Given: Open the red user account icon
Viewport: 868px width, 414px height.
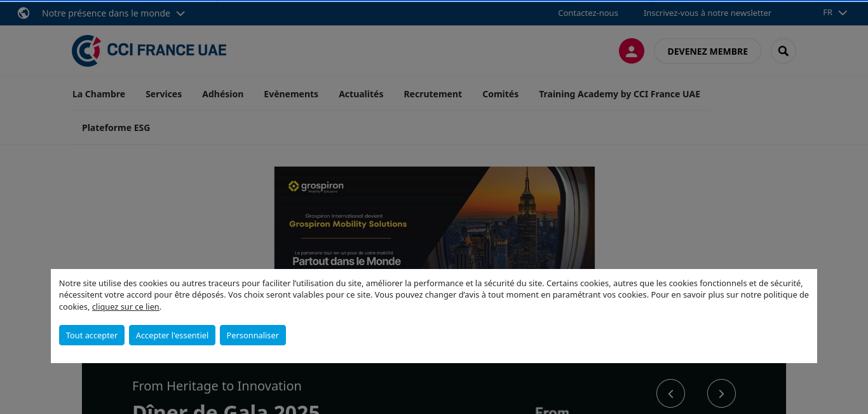Looking at the screenshot, I should click(x=632, y=51).
